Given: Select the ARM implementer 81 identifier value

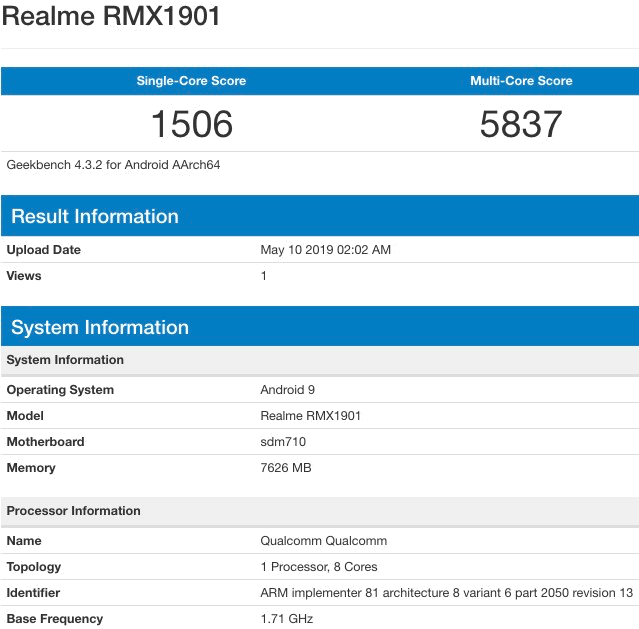Looking at the screenshot, I should click(447, 593).
